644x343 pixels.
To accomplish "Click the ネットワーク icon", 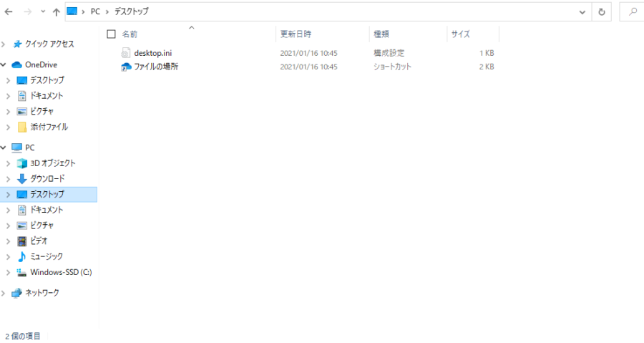I will point(17,293).
